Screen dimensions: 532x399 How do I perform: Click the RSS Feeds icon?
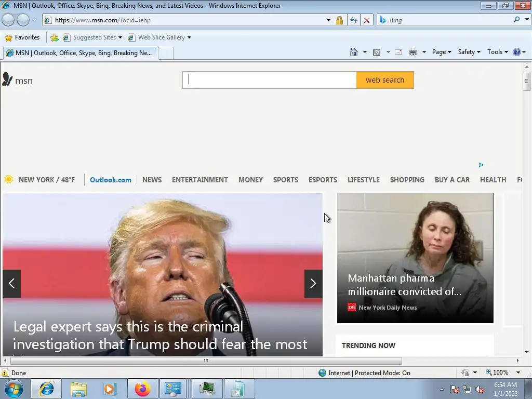tap(377, 52)
